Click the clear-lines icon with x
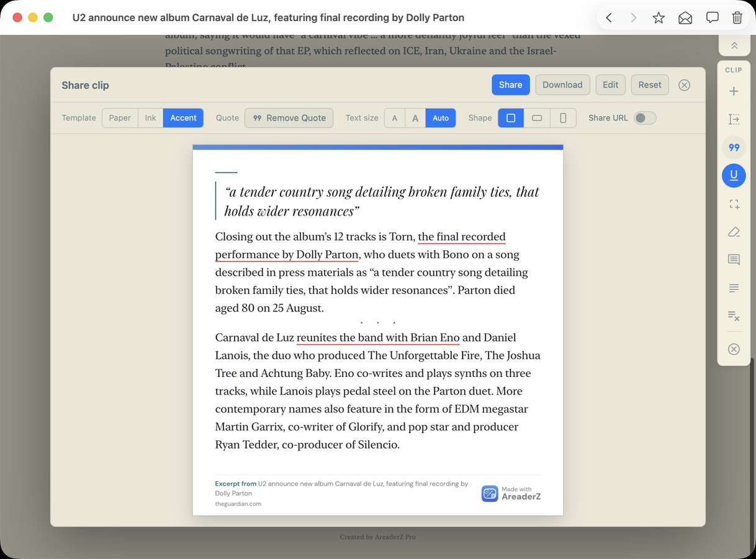Viewport: 756px width, 559px height. [x=734, y=316]
